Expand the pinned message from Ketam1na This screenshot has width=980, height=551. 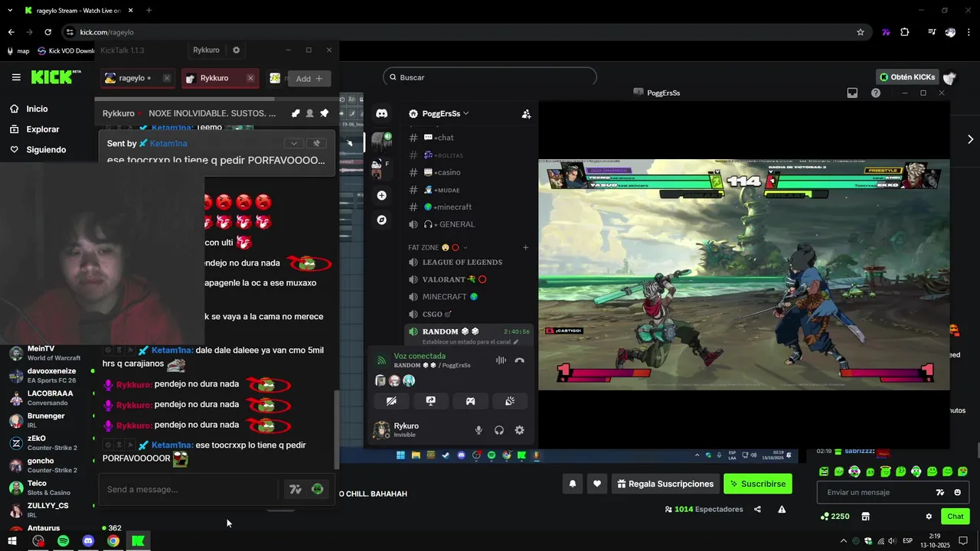(x=294, y=143)
